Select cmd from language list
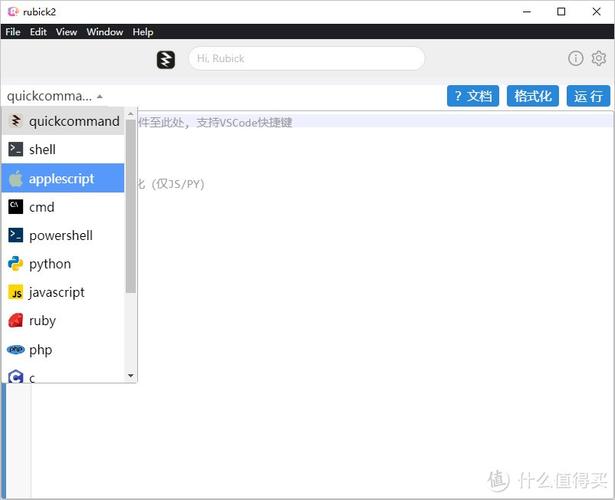The image size is (615, 500). click(x=63, y=207)
